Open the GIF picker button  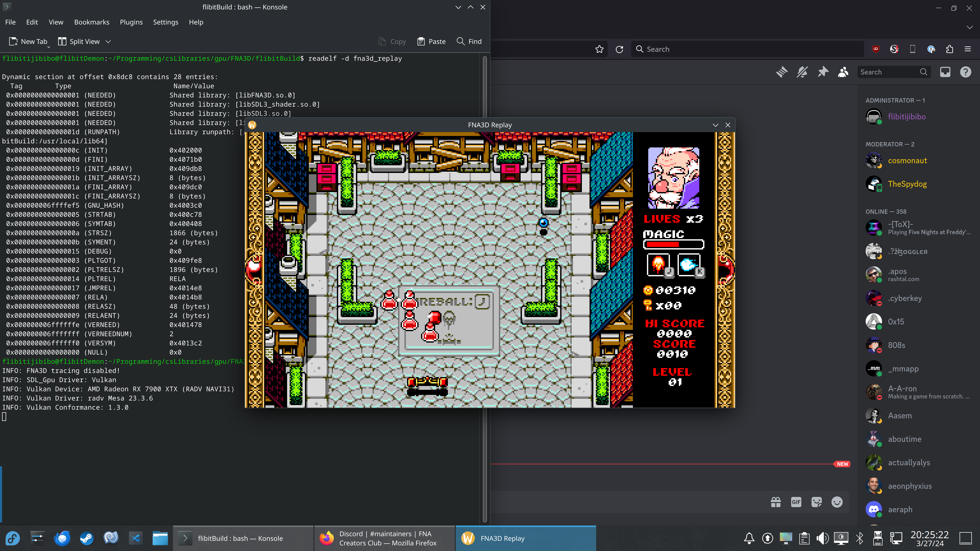(796, 502)
